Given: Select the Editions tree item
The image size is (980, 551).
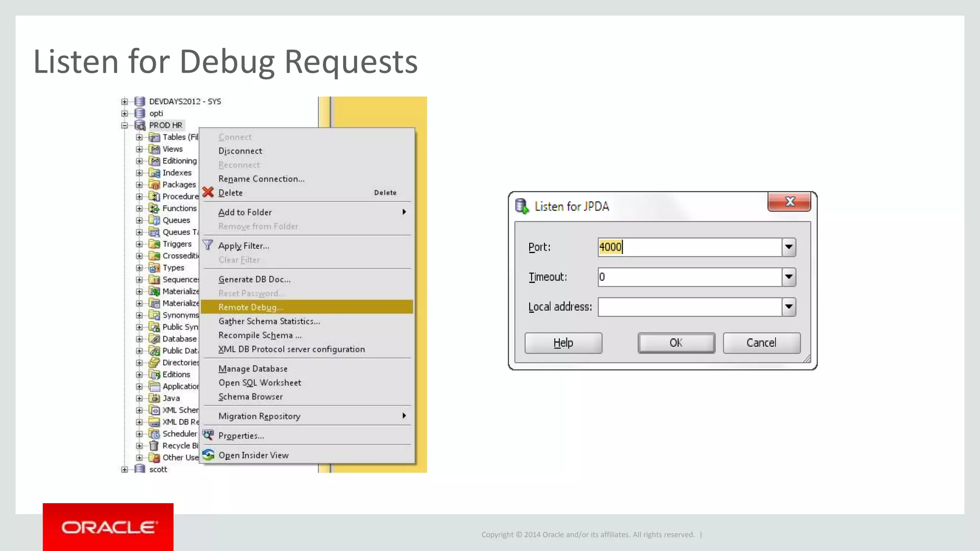Looking at the screenshot, I should coord(176,375).
